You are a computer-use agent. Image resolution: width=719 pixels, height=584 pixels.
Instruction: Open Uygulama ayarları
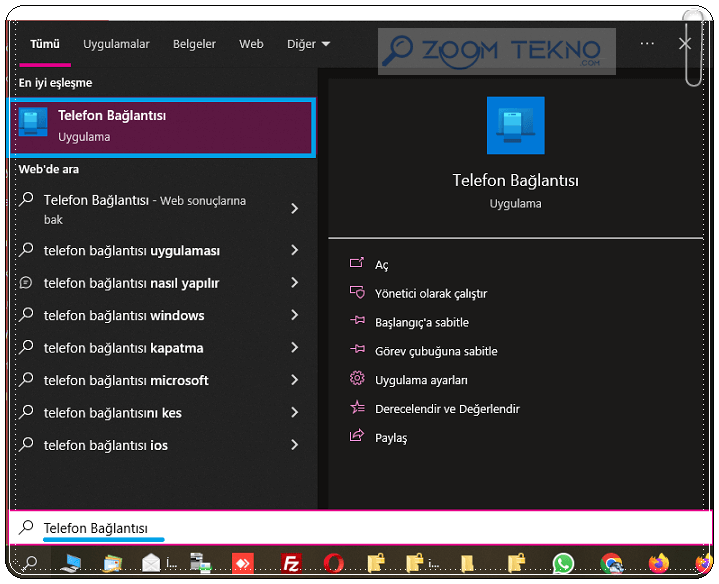click(x=421, y=380)
